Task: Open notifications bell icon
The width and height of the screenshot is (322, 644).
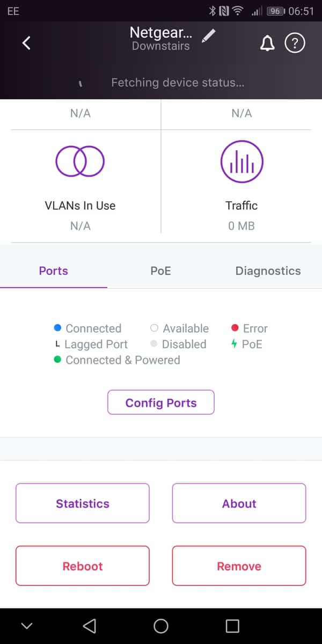Action: (267, 43)
